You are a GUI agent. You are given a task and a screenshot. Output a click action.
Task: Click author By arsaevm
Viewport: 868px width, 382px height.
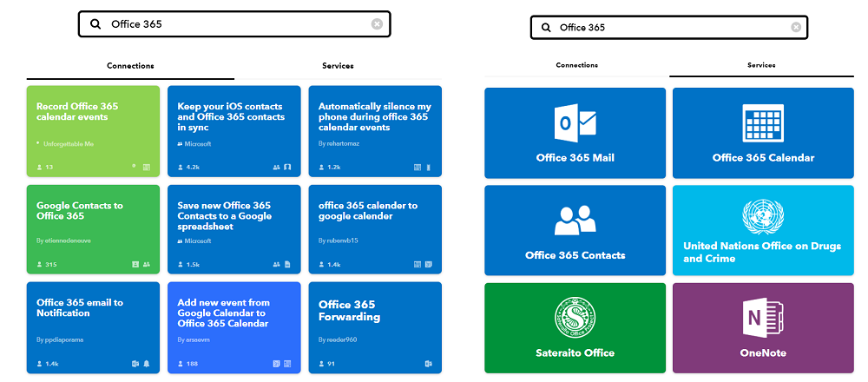coord(195,339)
